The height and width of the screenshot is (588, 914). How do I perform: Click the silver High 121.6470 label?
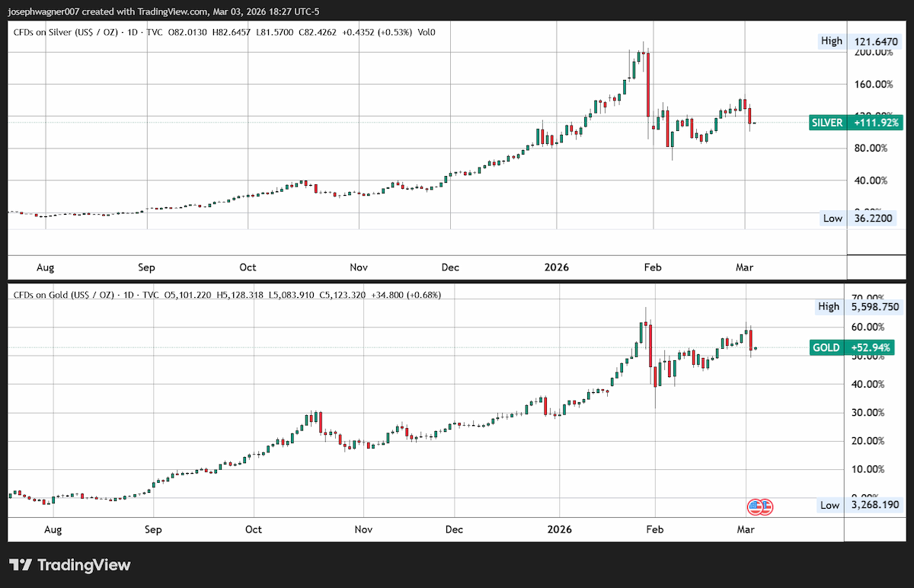tap(860, 40)
